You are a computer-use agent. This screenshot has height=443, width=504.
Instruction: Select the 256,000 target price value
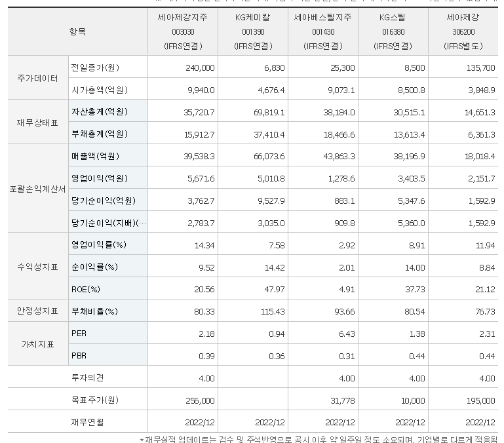pos(200,401)
